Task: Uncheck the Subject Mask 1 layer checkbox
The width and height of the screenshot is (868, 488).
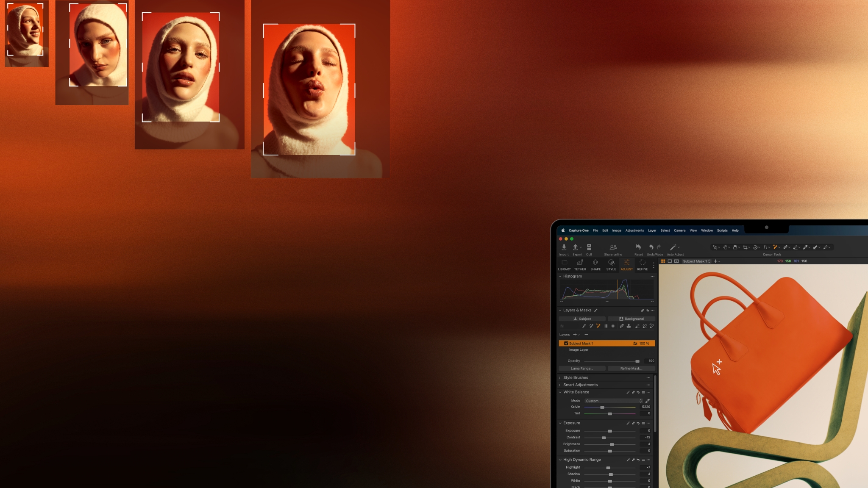Action: (566, 344)
